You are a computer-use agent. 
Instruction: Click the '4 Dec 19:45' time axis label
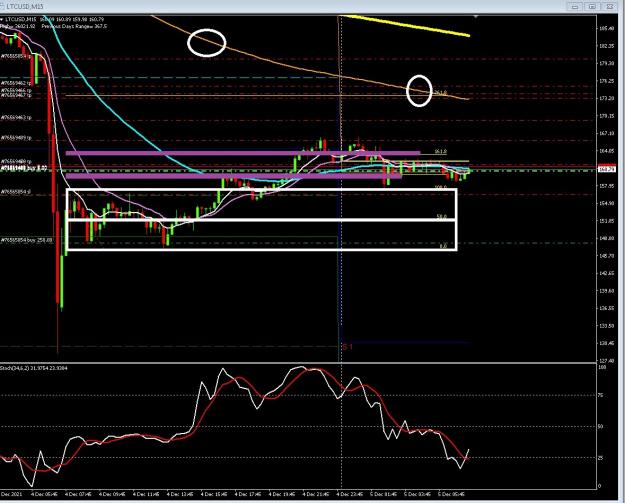coord(282,494)
